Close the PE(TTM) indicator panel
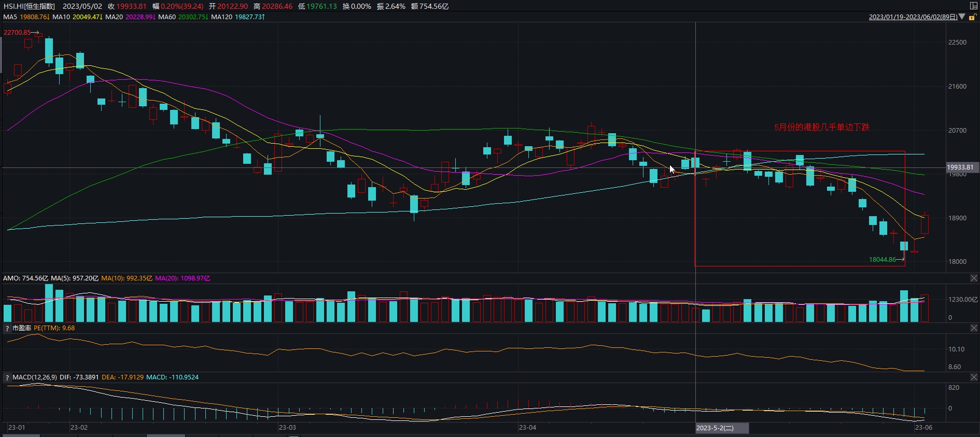Image resolution: width=980 pixels, height=437 pixels. [974, 328]
